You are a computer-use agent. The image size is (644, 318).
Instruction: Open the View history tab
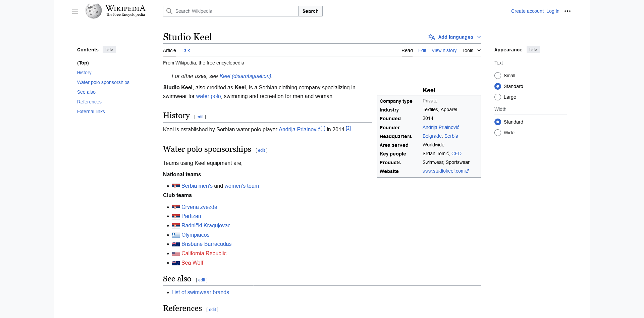pos(444,50)
